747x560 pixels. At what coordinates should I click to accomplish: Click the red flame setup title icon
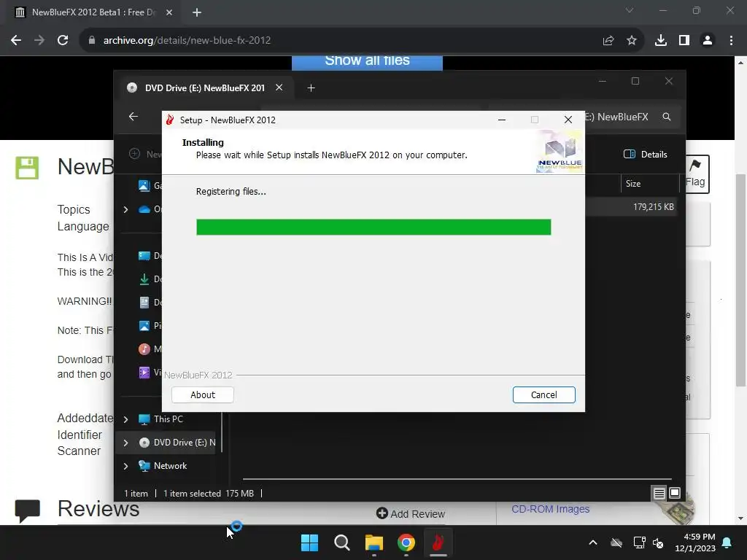(170, 120)
